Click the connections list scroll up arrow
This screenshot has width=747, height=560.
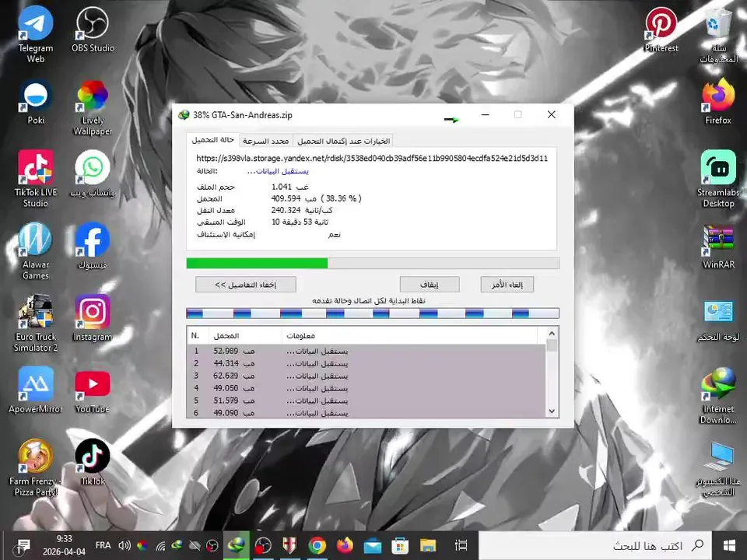(x=552, y=334)
